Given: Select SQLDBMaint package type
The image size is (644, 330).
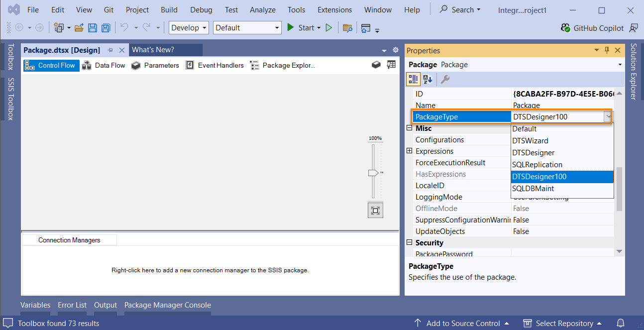Looking at the screenshot, I should (x=562, y=189).
